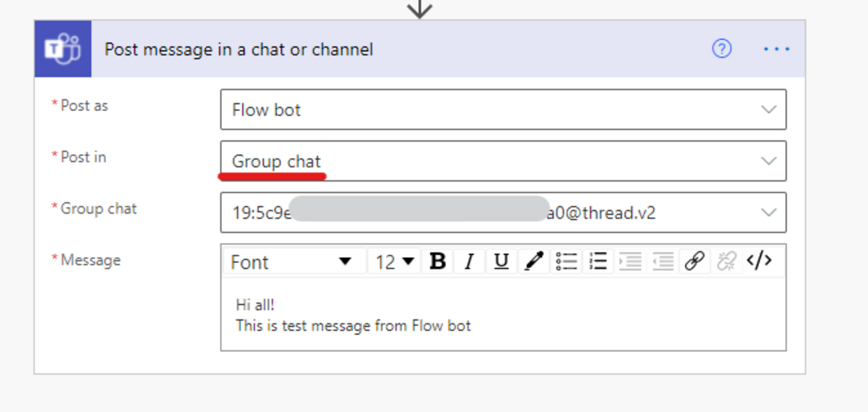Insert a numbered list
The image size is (868, 412).
click(x=598, y=262)
